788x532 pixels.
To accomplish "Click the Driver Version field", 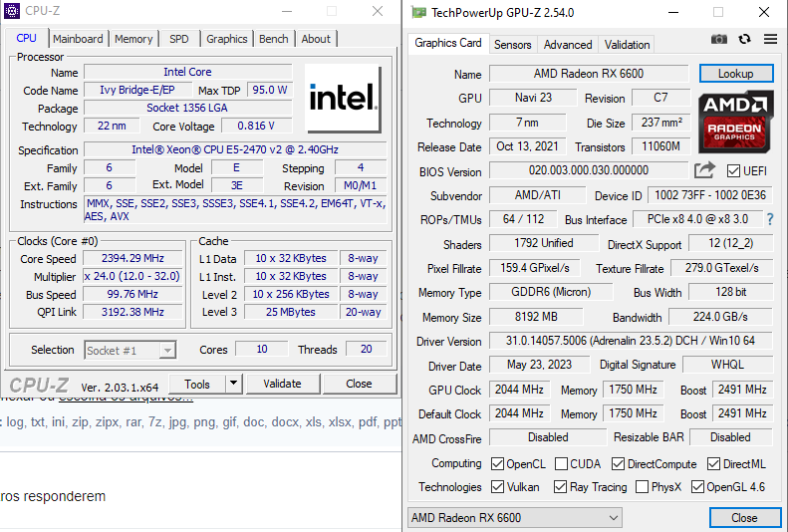I will 631,341.
